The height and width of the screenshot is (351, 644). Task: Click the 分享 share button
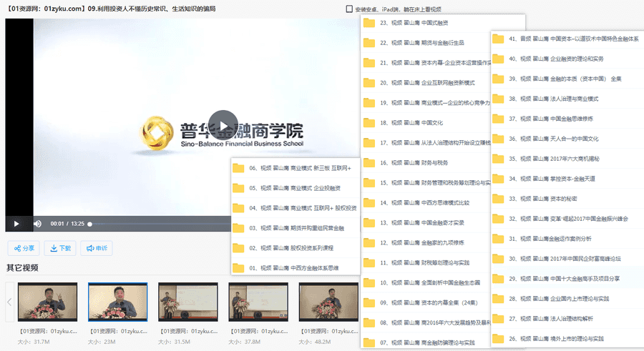pyautogui.click(x=24, y=248)
